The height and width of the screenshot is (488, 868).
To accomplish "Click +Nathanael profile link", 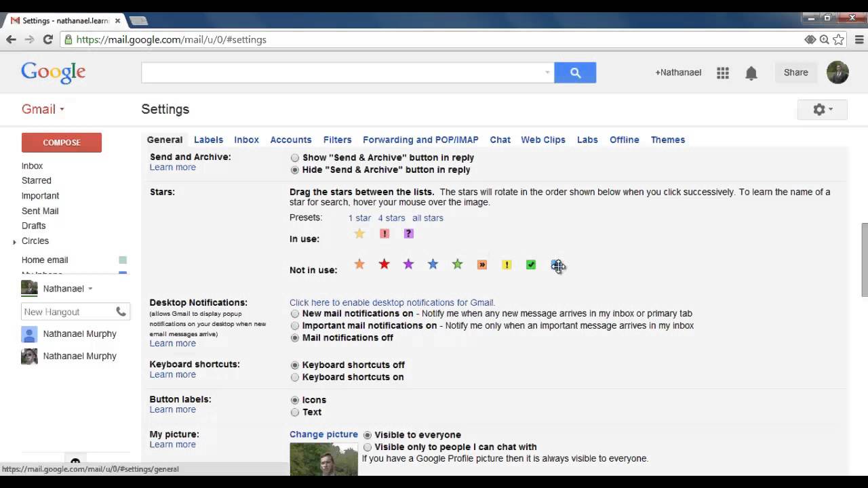I will click(678, 73).
